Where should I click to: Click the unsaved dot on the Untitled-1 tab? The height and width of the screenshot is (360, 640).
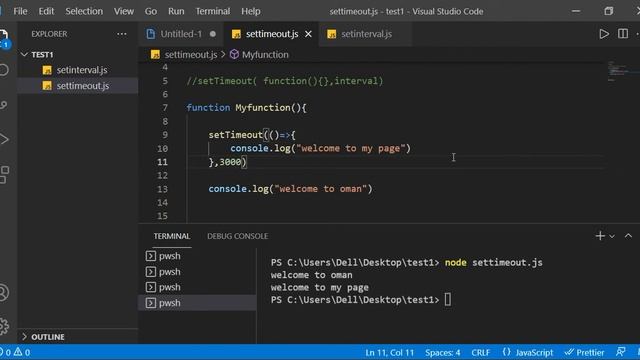213,34
